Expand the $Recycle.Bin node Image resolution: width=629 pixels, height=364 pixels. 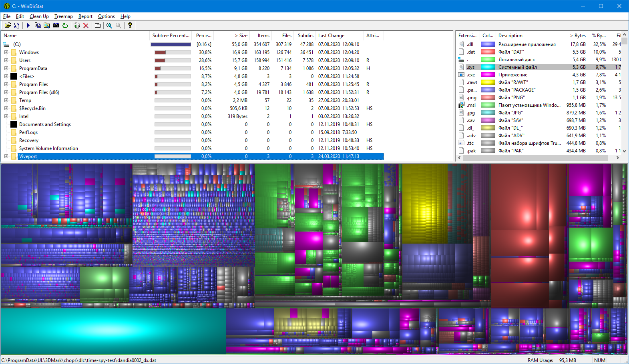click(x=6, y=108)
